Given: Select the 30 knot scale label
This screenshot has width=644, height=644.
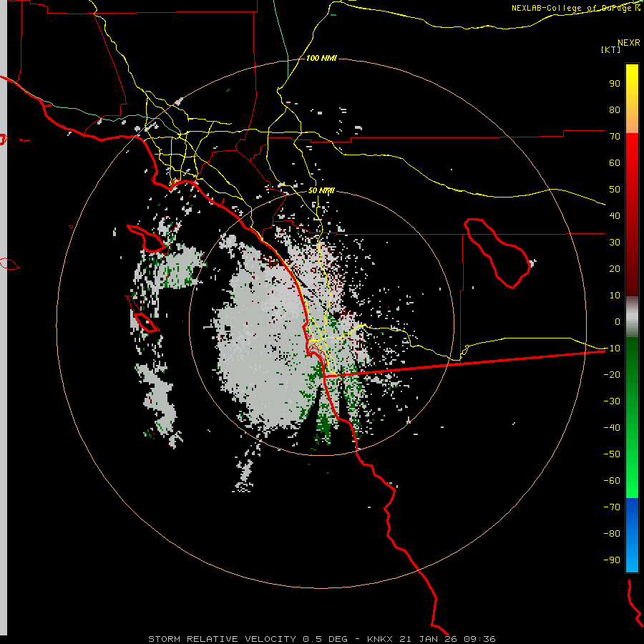Looking at the screenshot, I should pyautogui.click(x=615, y=243).
